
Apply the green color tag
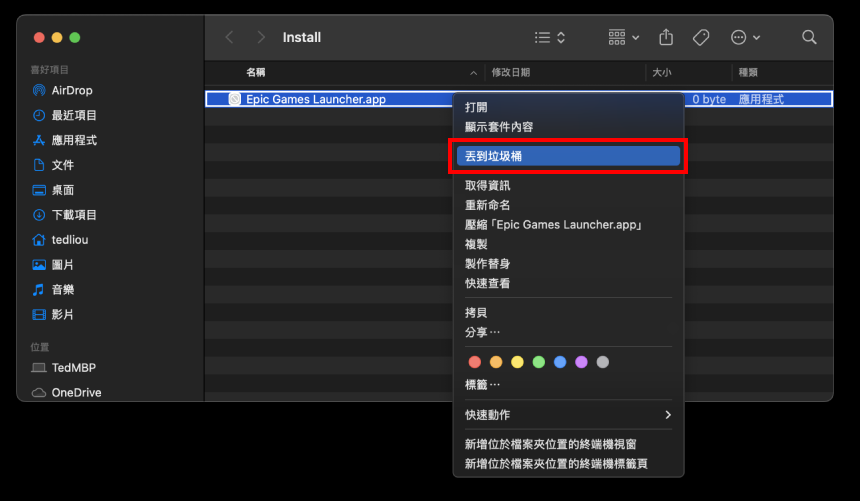coord(538,362)
